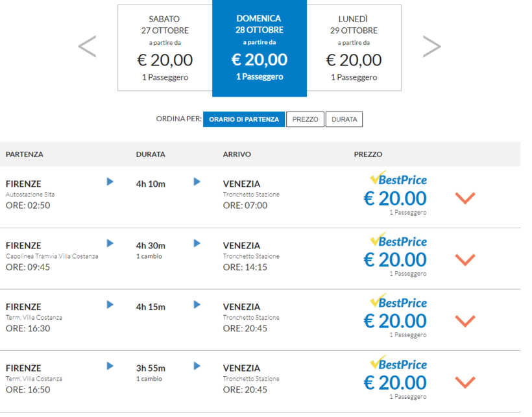532x417 pixels.
Task: Select Sabato 27 Ottobre date tab
Action: pyautogui.click(x=165, y=49)
